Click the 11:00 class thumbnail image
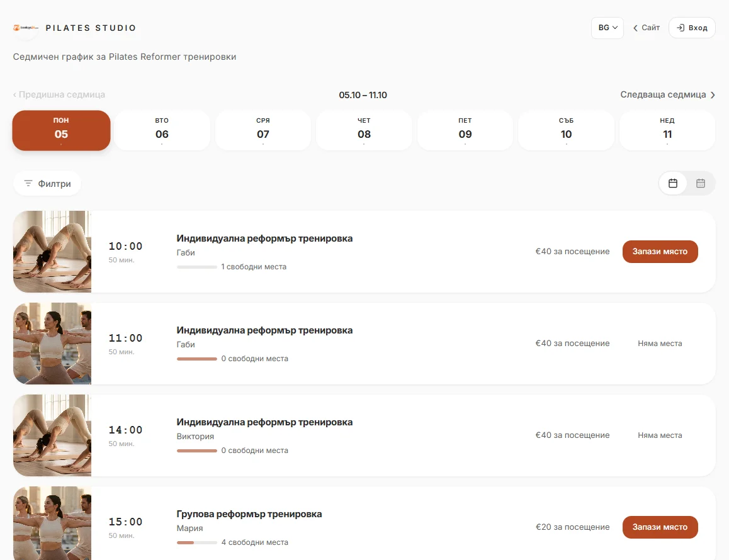Image resolution: width=729 pixels, height=560 pixels. point(52,344)
